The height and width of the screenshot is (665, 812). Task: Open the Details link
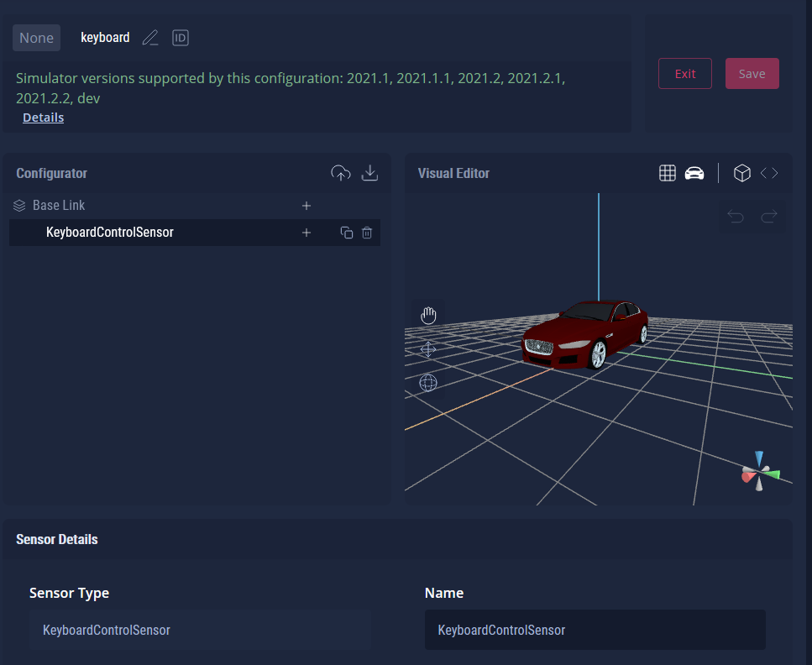coord(44,118)
